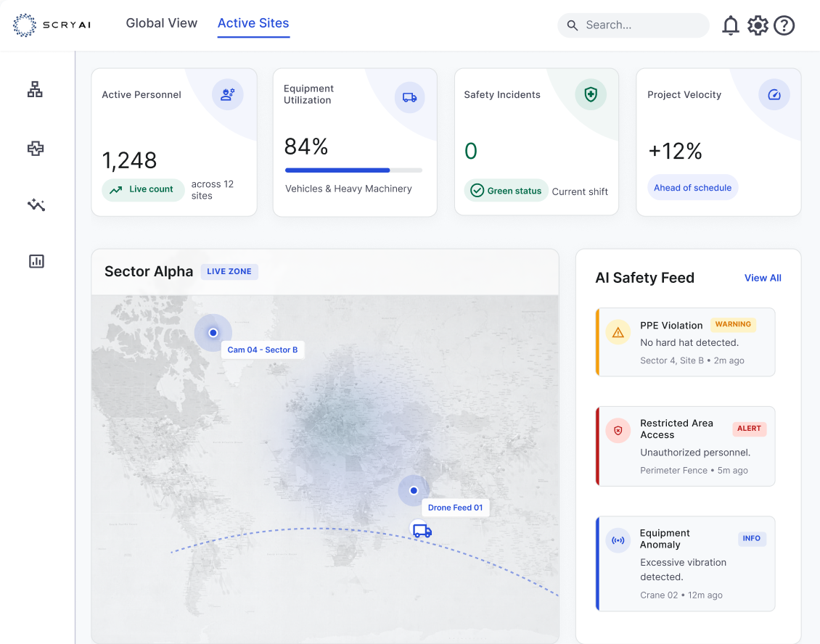Click the +12% velocity value
820x644 pixels.
coord(675,151)
